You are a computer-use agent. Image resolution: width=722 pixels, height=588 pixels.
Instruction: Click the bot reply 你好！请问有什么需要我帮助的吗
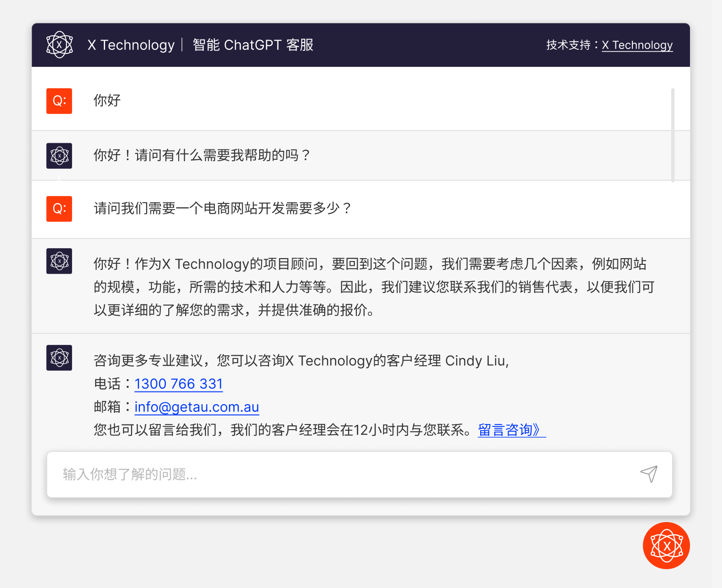(202, 155)
